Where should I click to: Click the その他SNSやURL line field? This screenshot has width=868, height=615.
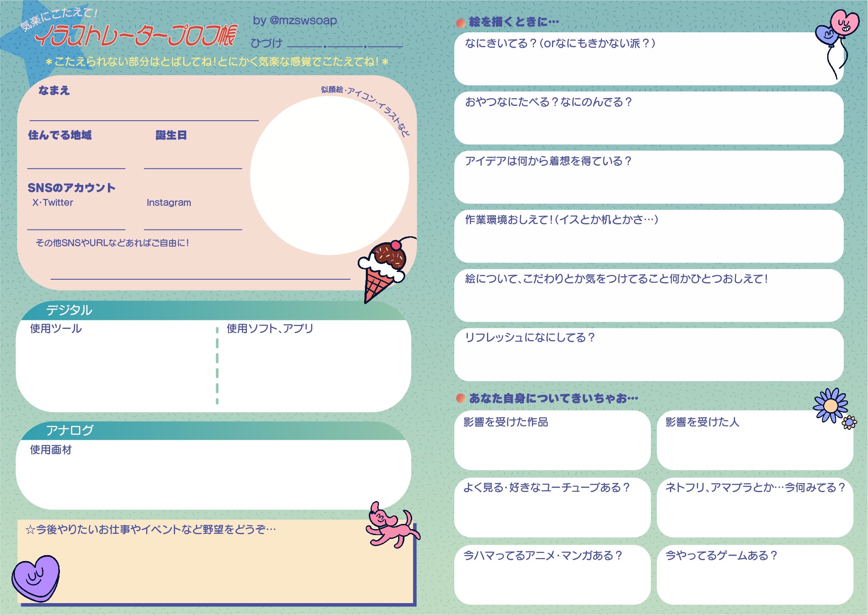(x=201, y=279)
